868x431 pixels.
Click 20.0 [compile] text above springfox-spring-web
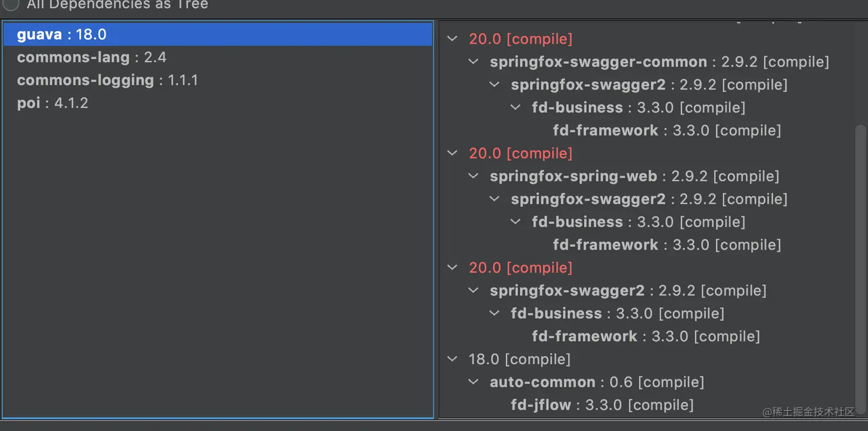point(521,153)
